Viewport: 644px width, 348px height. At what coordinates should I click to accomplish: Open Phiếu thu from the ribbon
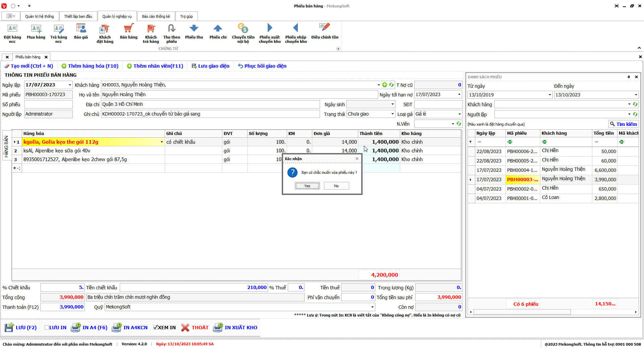coord(194,29)
